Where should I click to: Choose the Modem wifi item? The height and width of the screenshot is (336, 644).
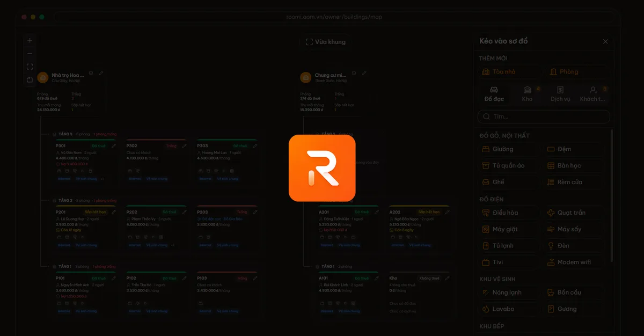574,262
